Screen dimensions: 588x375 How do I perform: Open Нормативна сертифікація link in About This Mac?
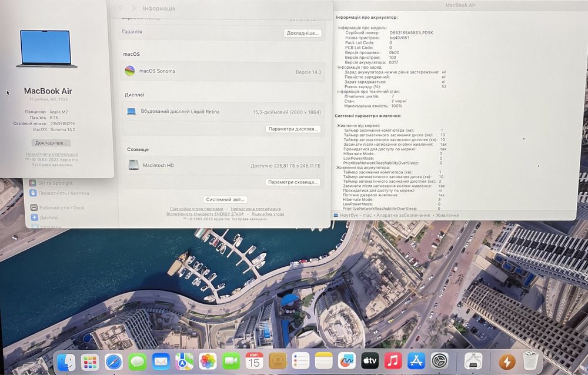pos(52,154)
